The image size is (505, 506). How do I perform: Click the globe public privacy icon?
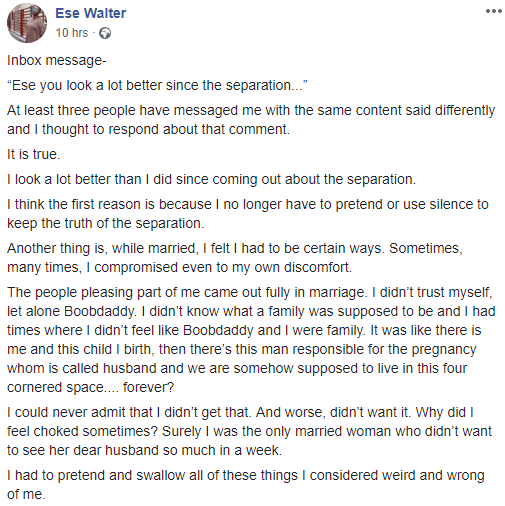pyautogui.click(x=105, y=33)
